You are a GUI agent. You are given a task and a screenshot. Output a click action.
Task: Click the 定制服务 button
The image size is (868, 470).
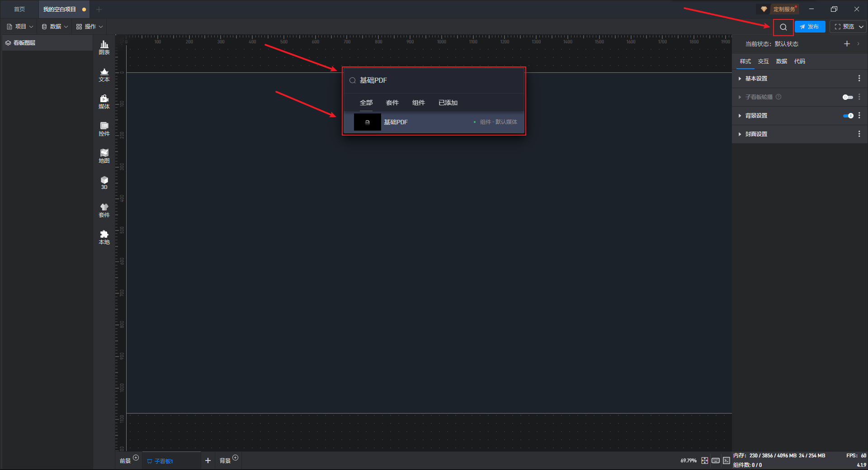(784, 9)
